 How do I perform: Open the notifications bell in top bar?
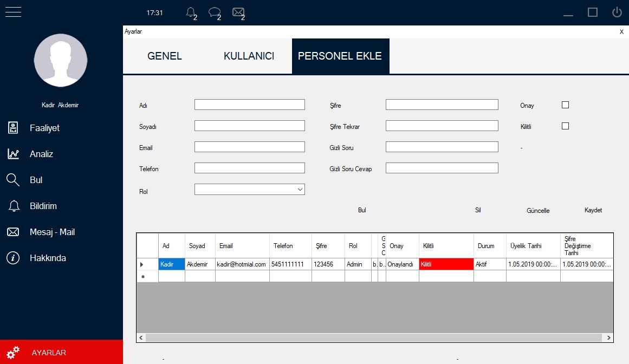191,12
